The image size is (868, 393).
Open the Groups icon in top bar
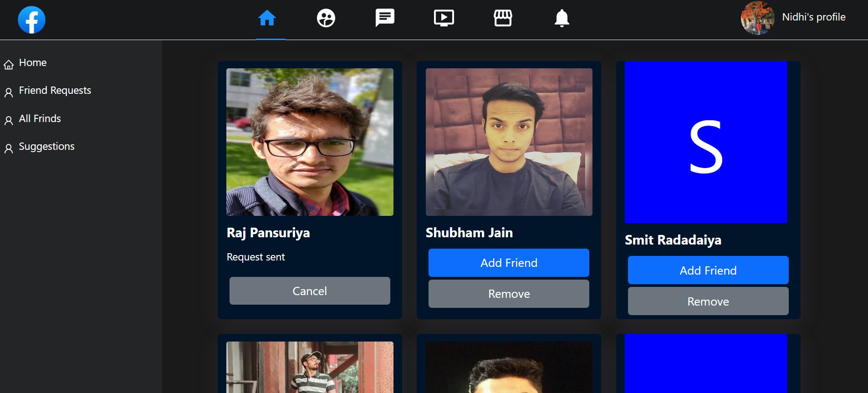(x=326, y=18)
